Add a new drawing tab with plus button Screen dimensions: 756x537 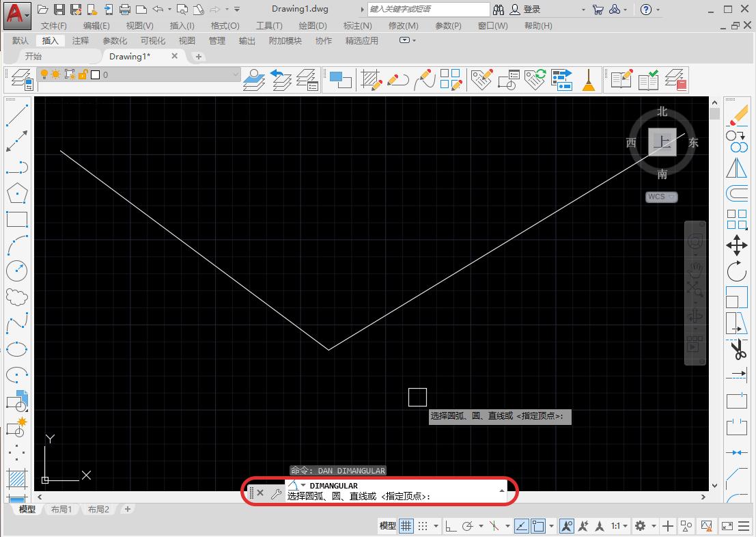[199, 57]
